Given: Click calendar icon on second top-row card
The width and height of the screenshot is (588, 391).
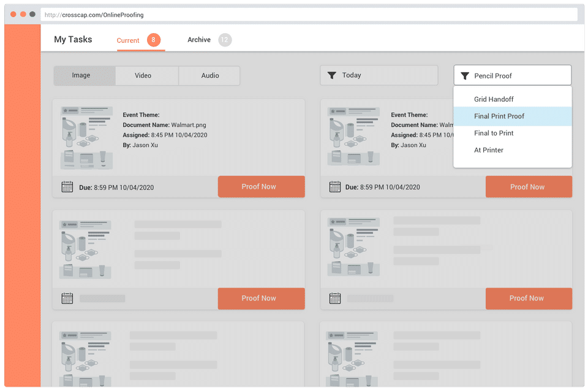Looking at the screenshot, I should (335, 187).
